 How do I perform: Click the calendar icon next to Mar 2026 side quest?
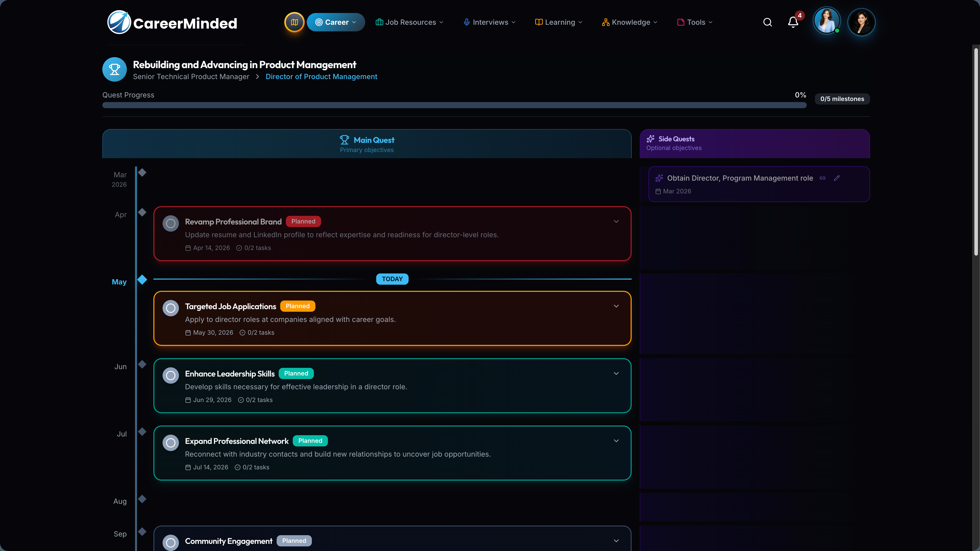click(x=658, y=191)
